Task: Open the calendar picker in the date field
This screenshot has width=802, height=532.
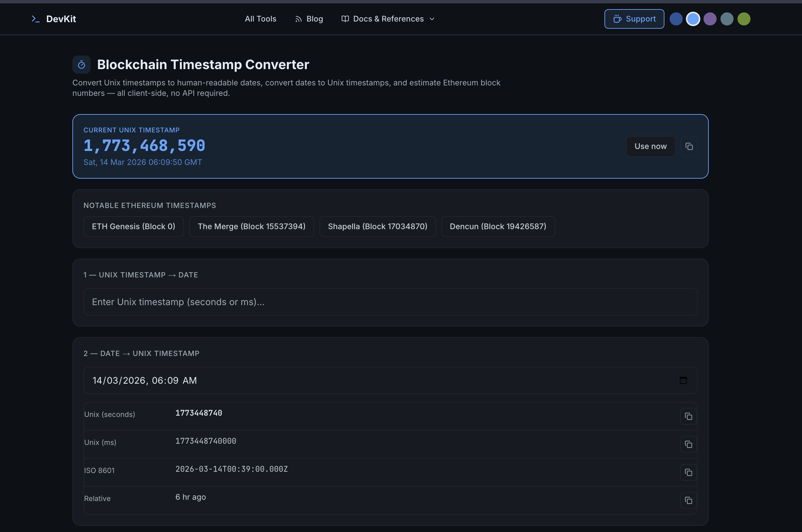Action: tap(683, 380)
